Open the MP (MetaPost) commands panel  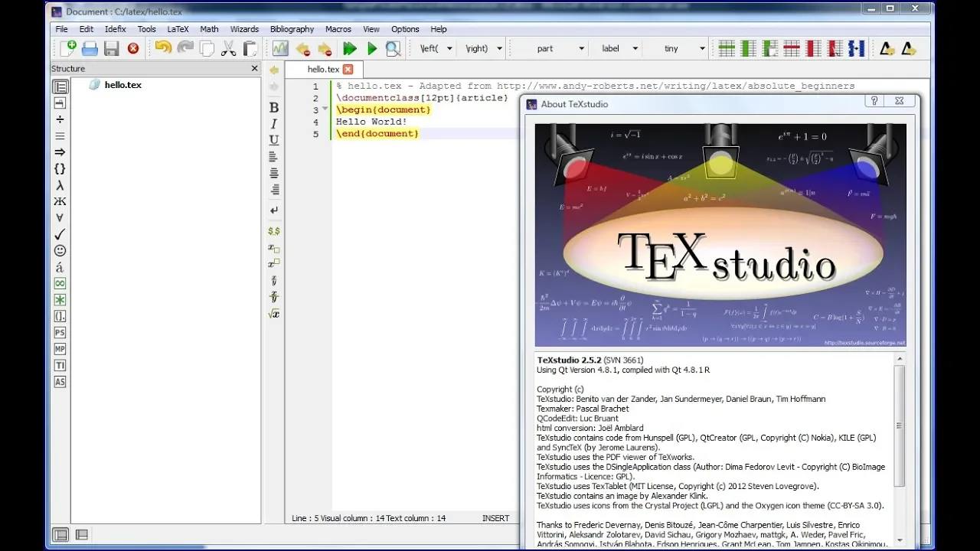click(x=60, y=349)
